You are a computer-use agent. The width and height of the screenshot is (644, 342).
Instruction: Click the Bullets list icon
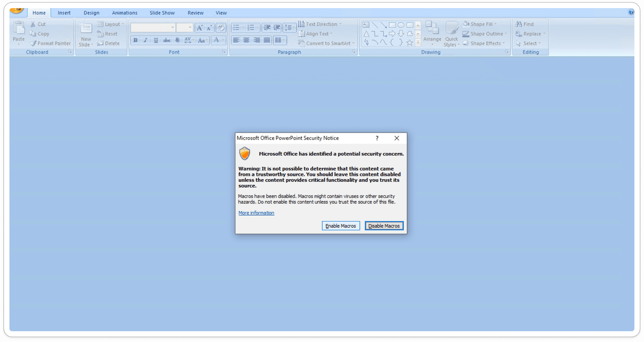click(x=236, y=28)
